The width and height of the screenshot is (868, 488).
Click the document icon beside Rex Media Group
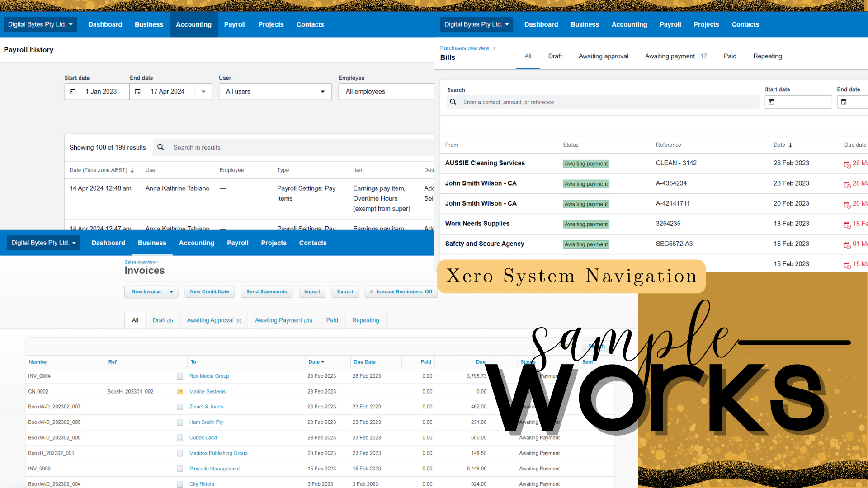point(179,376)
